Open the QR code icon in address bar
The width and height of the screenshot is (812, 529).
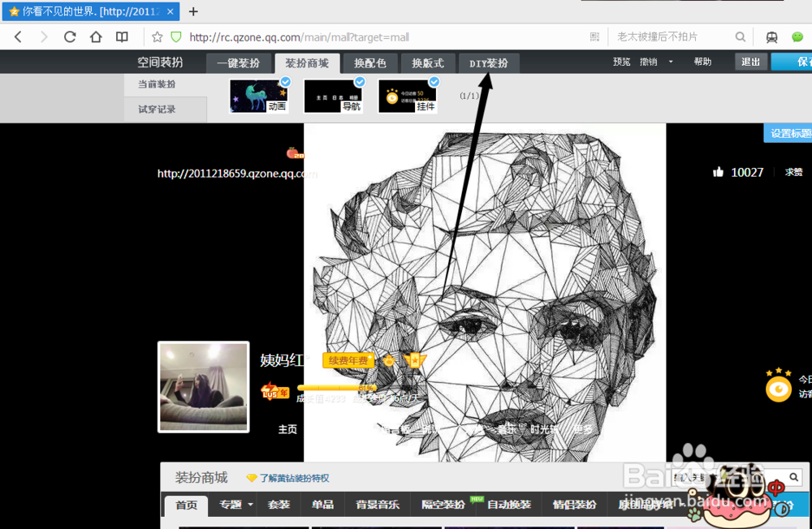pos(594,37)
